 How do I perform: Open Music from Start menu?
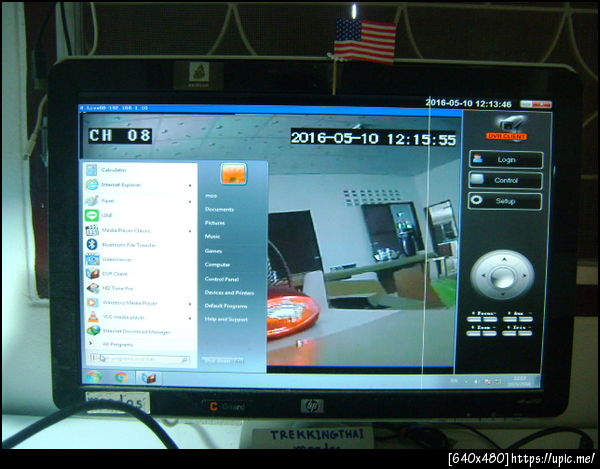pyautogui.click(x=212, y=236)
